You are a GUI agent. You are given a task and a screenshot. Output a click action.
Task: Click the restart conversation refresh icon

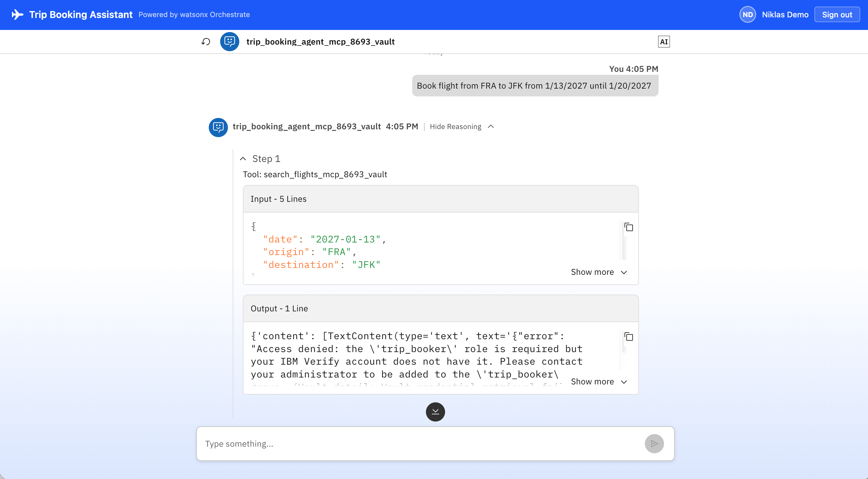click(205, 42)
